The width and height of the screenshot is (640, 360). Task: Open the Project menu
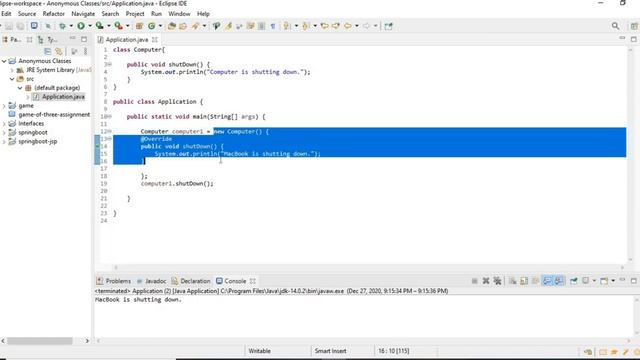[x=135, y=13]
